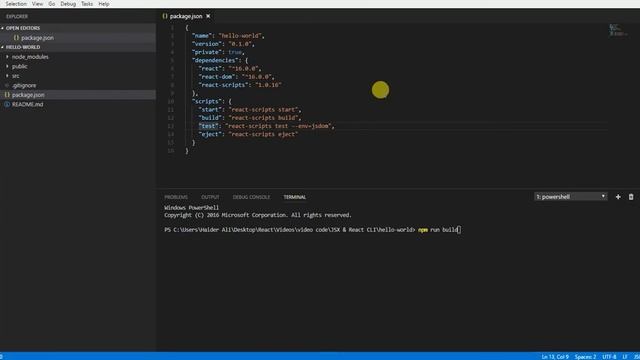Open the View menu
Viewport: 640px width, 360px height.
[x=37, y=4]
